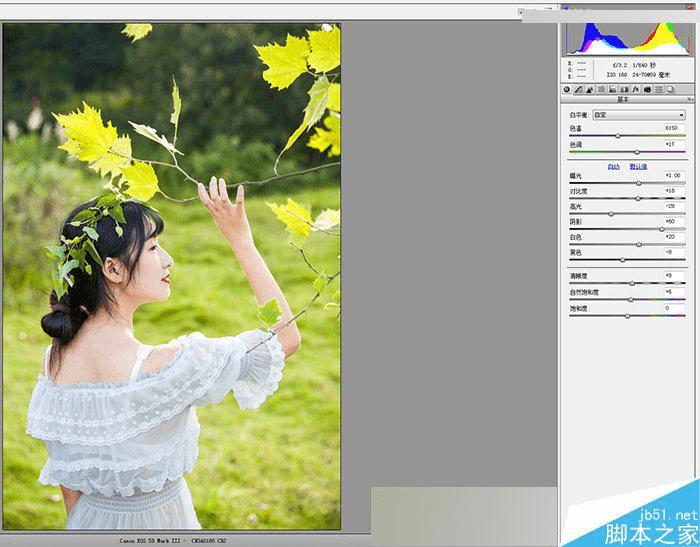Screen dimensions: 700x547
Task: Click the 自动 auto adjustment link
Action: coord(613,167)
